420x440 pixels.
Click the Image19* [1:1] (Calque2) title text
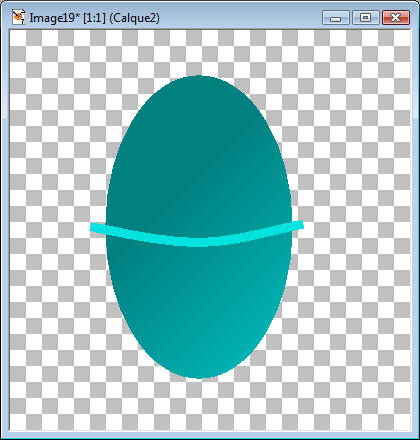94,18
